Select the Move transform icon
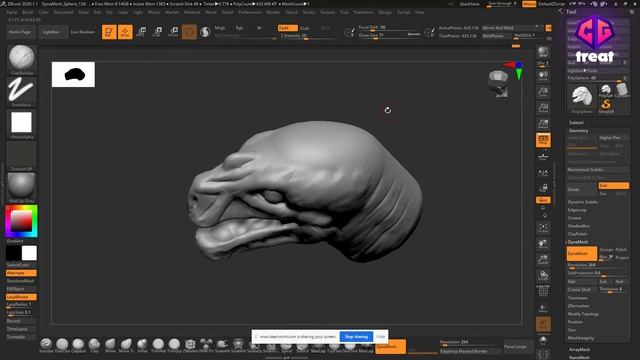640x360 pixels. (x=141, y=32)
